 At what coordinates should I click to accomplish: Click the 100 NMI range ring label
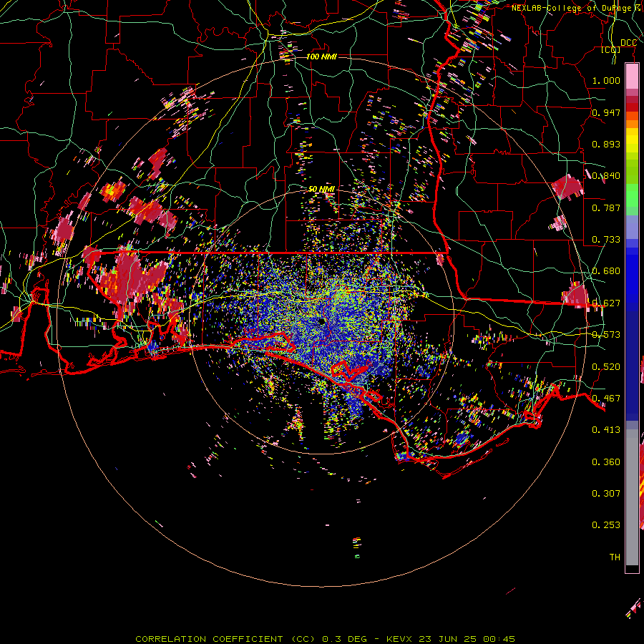coord(321,57)
